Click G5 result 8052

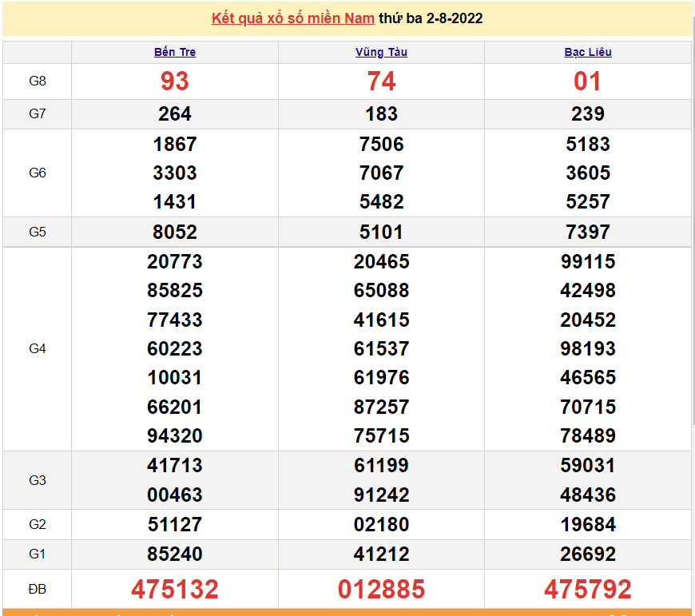coord(175,232)
